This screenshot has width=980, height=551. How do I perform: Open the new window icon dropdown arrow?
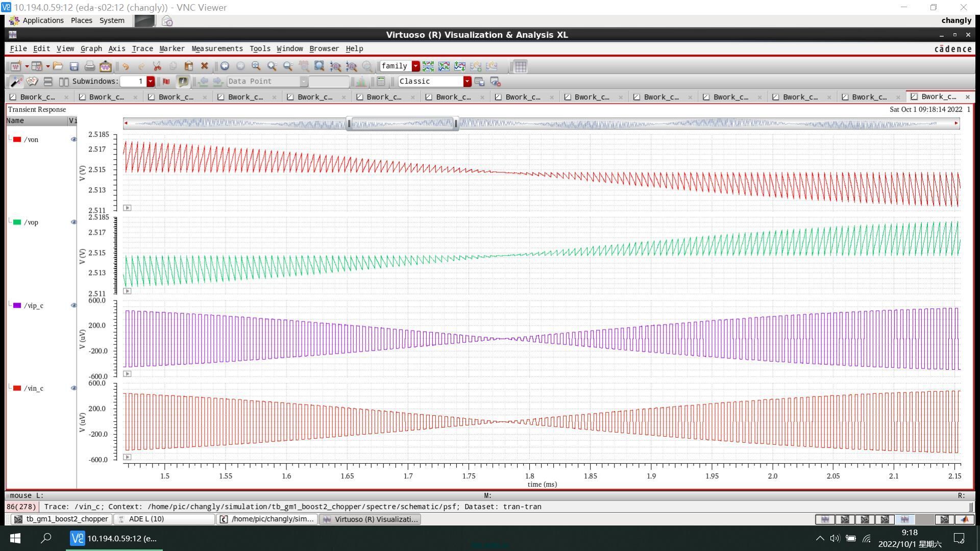click(27, 66)
